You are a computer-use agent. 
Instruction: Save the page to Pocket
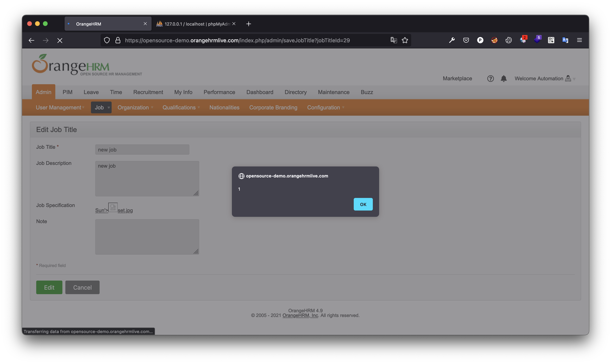point(466,40)
